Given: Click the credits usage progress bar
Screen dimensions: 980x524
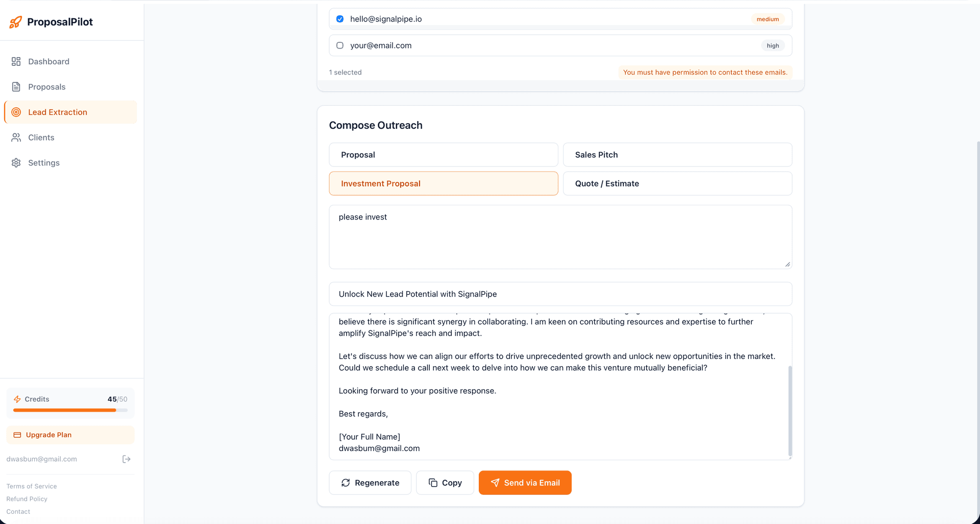Looking at the screenshot, I should pos(70,410).
